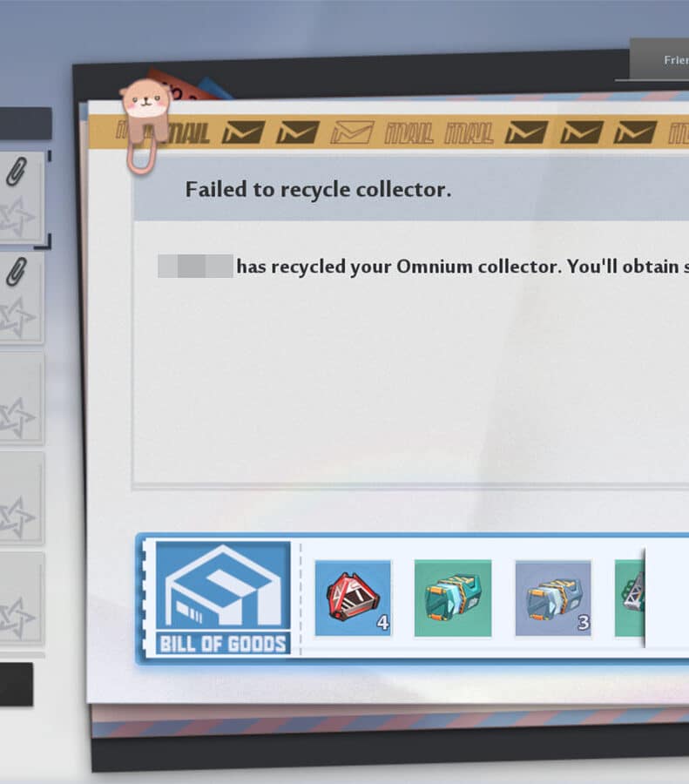Click the 'Failed to recycle collector.' mail title

click(x=318, y=190)
